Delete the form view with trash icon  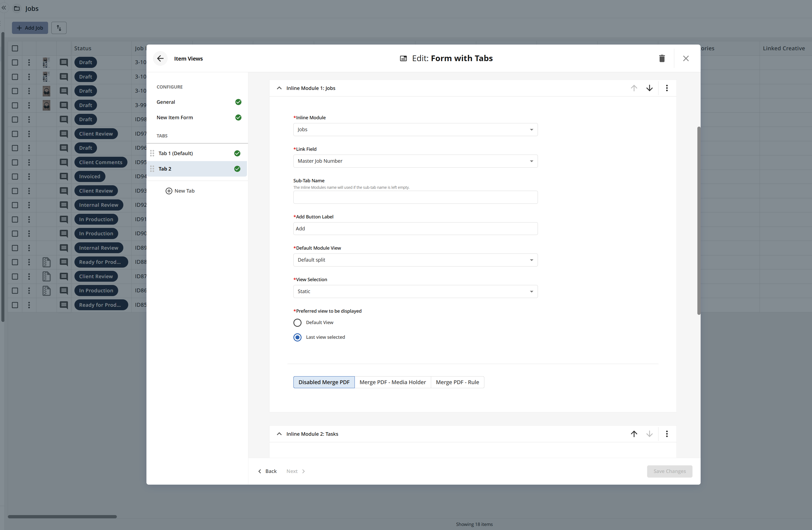tap(662, 58)
